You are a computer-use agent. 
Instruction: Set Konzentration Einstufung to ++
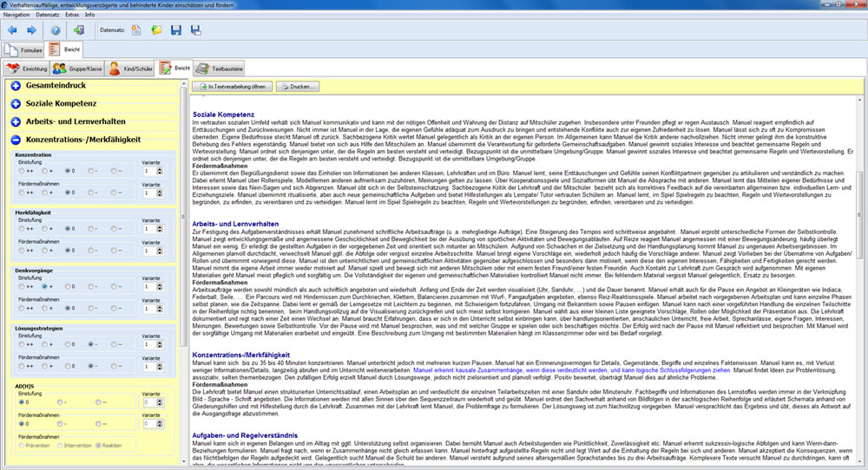[22, 171]
